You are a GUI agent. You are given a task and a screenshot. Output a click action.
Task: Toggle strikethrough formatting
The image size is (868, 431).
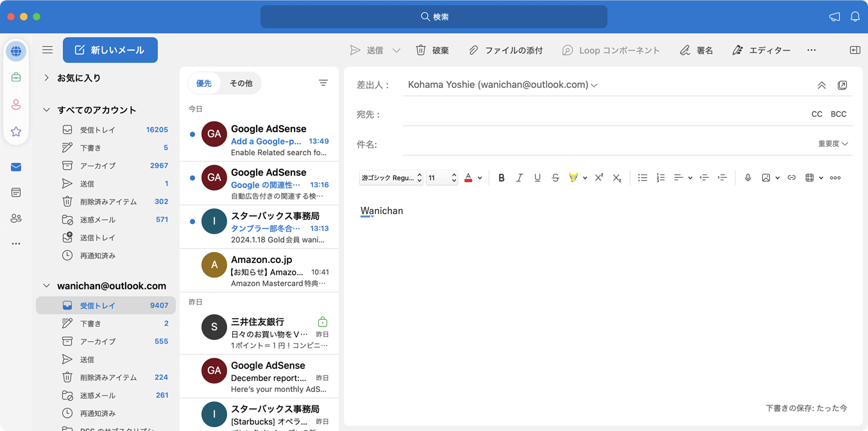click(x=556, y=178)
